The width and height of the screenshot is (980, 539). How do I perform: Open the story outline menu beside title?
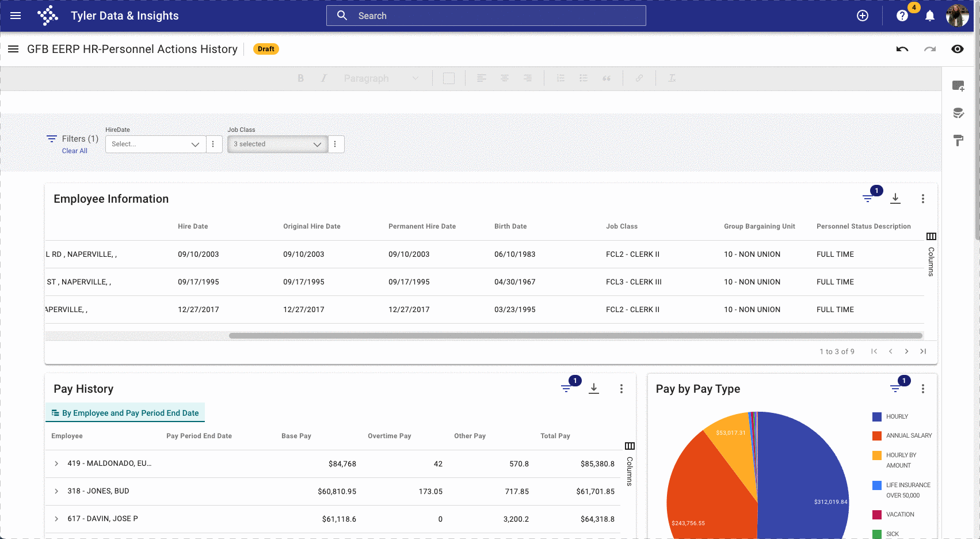pos(13,49)
